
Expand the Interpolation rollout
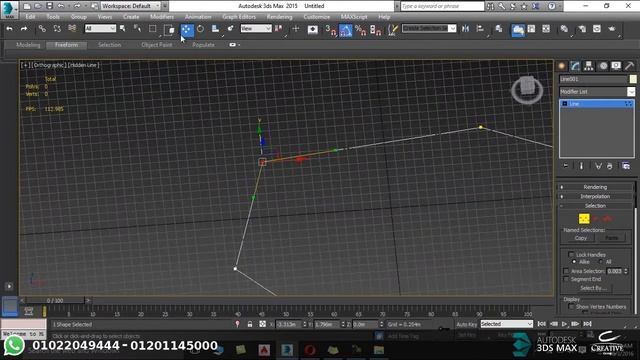click(x=595, y=196)
